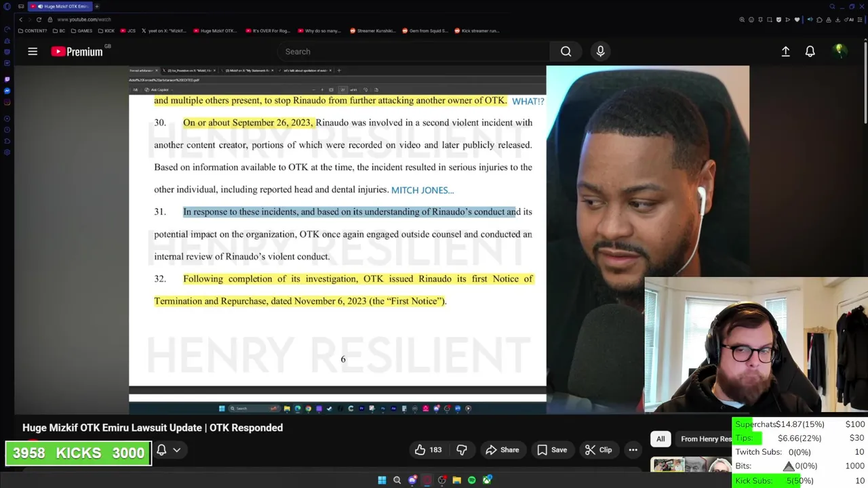This screenshot has width=868, height=488.
Task: Open File Explorer from the taskbar
Action: coord(456,480)
